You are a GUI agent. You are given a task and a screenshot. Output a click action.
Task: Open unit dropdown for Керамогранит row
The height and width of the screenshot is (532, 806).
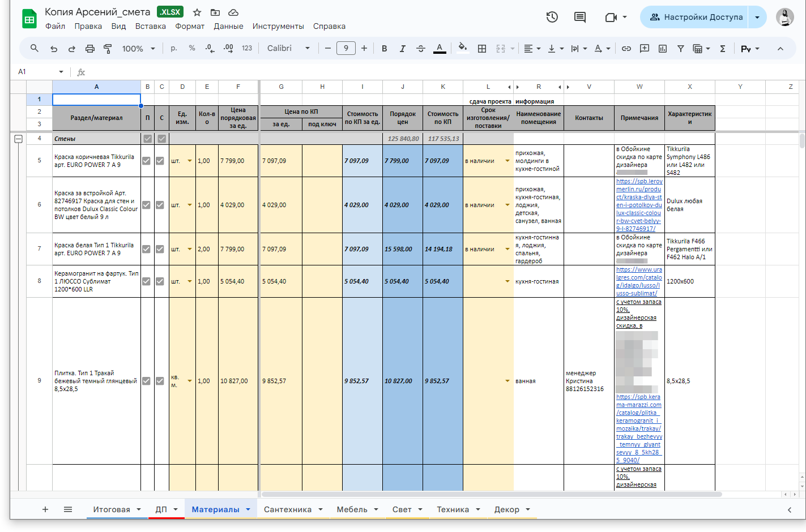tap(190, 281)
